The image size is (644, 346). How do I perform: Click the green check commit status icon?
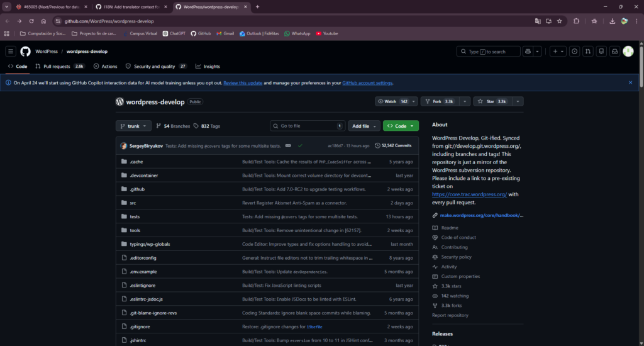300,145
